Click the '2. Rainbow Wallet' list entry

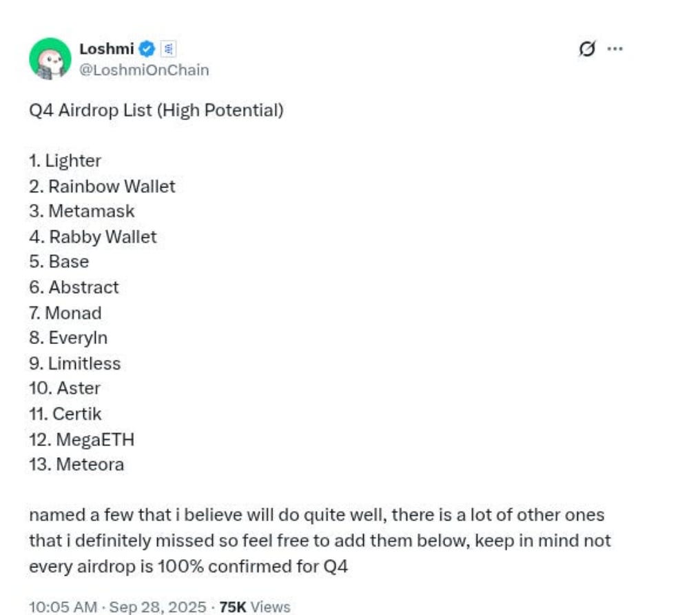(x=102, y=186)
